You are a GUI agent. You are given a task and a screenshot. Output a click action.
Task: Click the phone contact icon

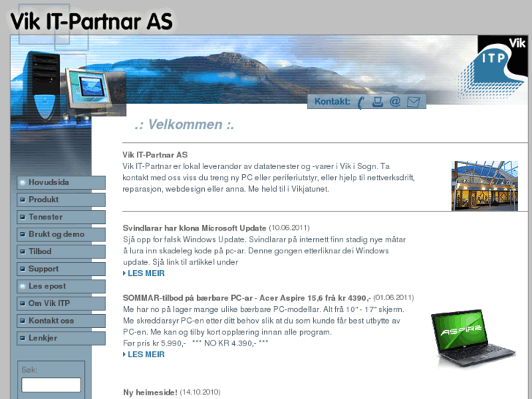click(361, 102)
